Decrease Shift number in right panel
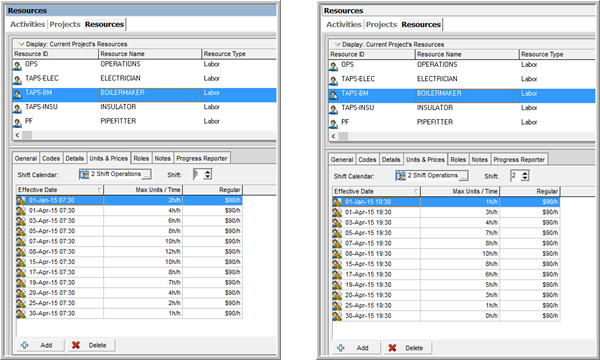Screen dimensions: 600x360 pyautogui.click(x=525, y=178)
